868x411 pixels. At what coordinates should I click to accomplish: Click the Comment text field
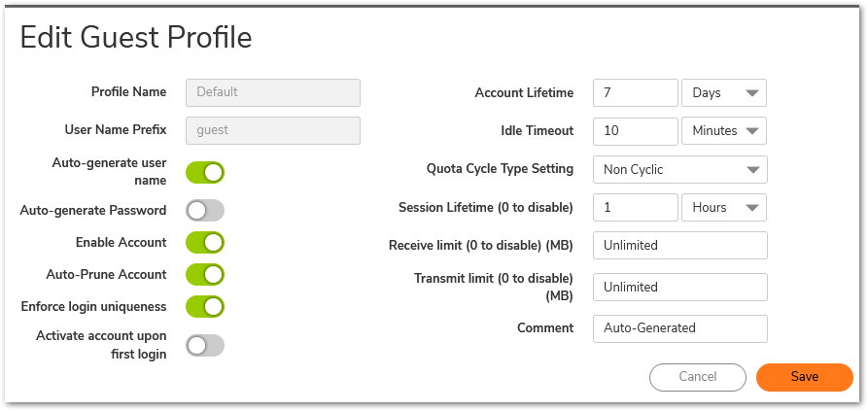679,327
